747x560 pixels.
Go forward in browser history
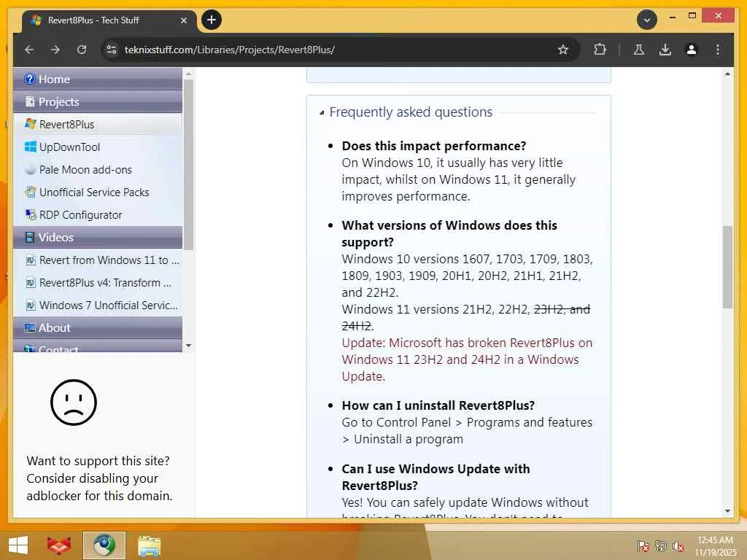coord(55,50)
